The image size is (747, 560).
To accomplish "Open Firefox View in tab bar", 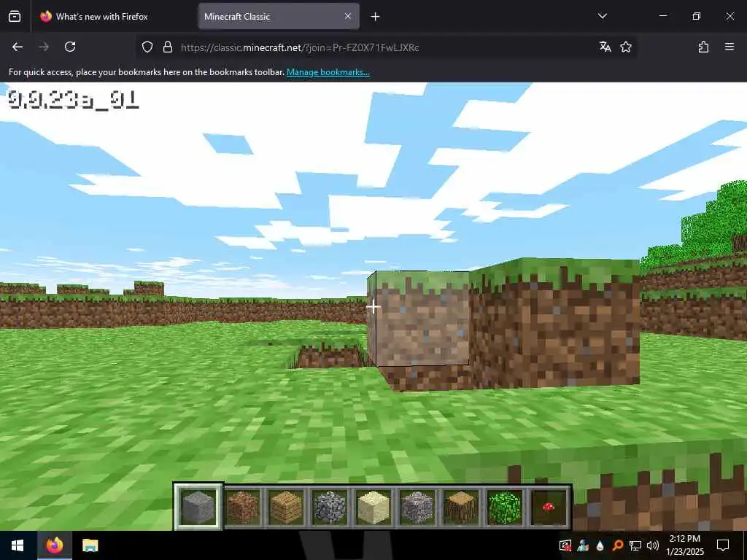I will [15, 17].
